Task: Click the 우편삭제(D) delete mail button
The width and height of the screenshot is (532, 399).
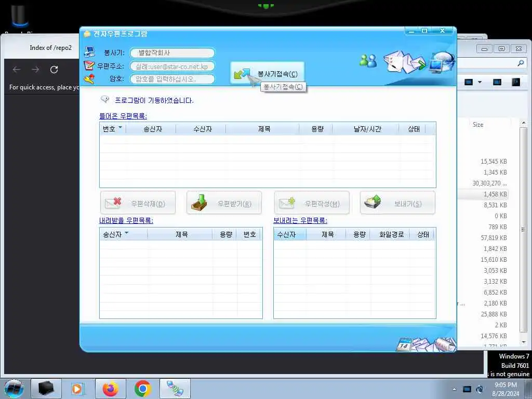Action: 138,203
